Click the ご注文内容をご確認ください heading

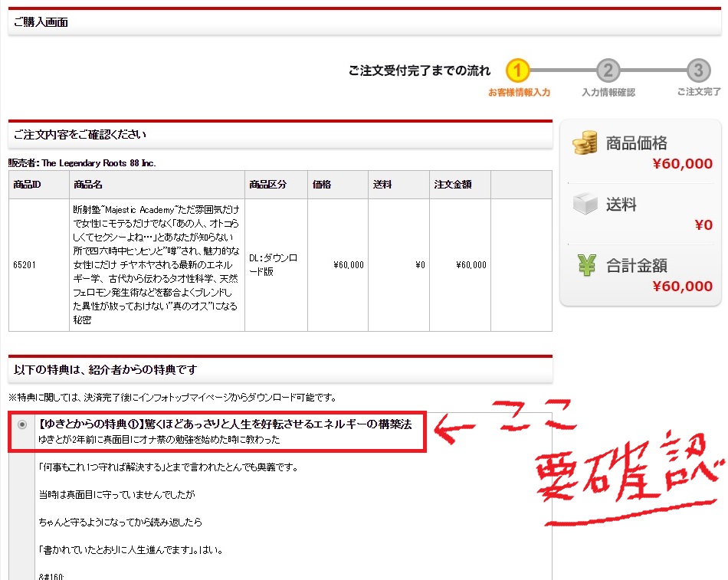coord(80,135)
